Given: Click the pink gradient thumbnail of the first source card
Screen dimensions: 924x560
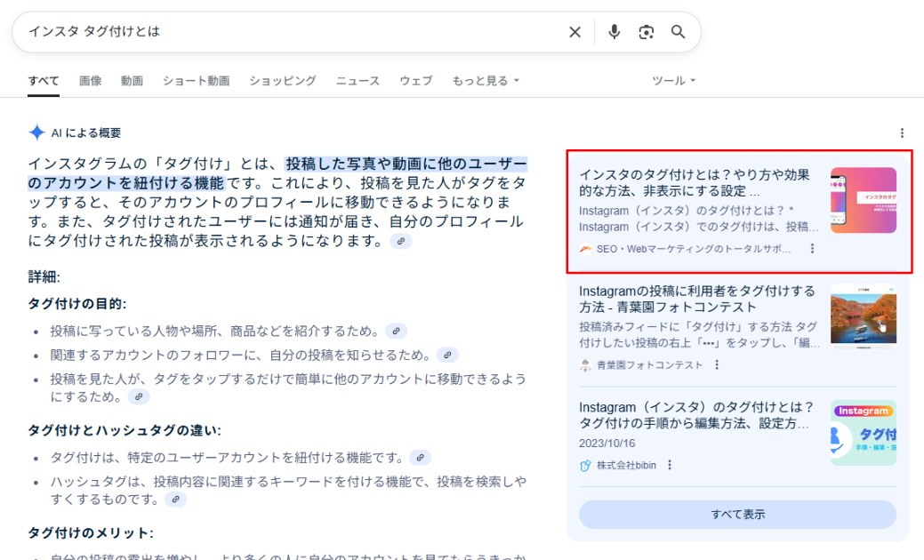Looking at the screenshot, I should click(864, 200).
